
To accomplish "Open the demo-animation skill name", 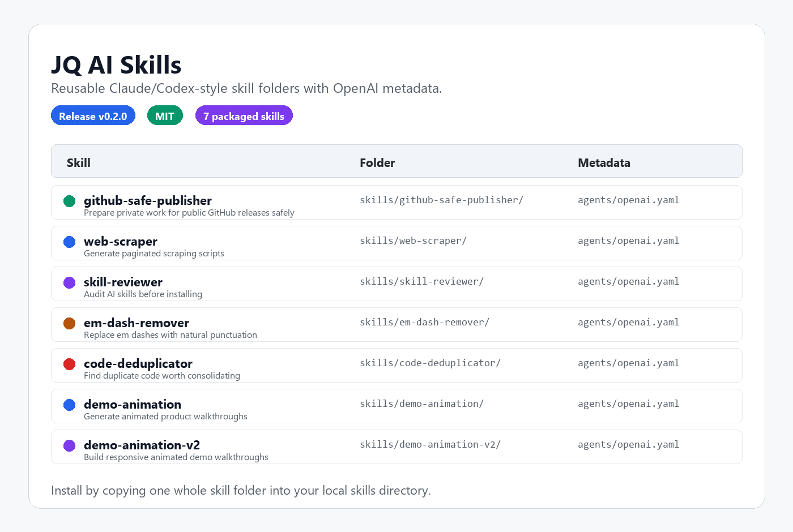I will pos(133,404).
